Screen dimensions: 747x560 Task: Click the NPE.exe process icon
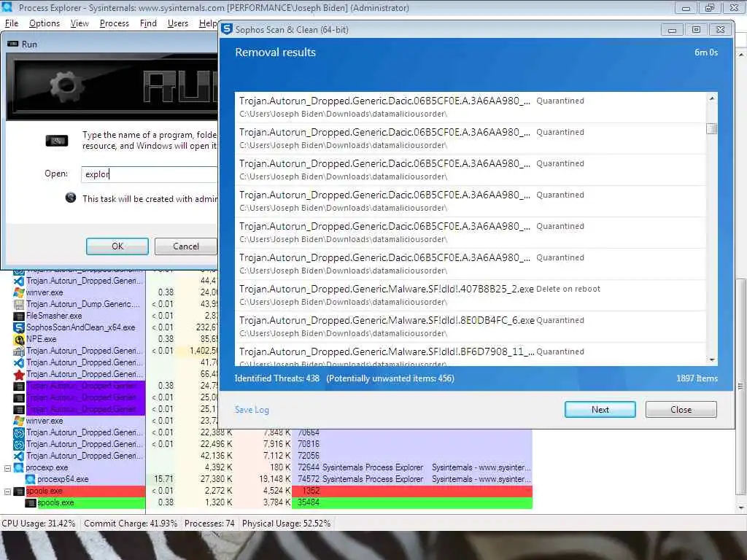tap(18, 339)
